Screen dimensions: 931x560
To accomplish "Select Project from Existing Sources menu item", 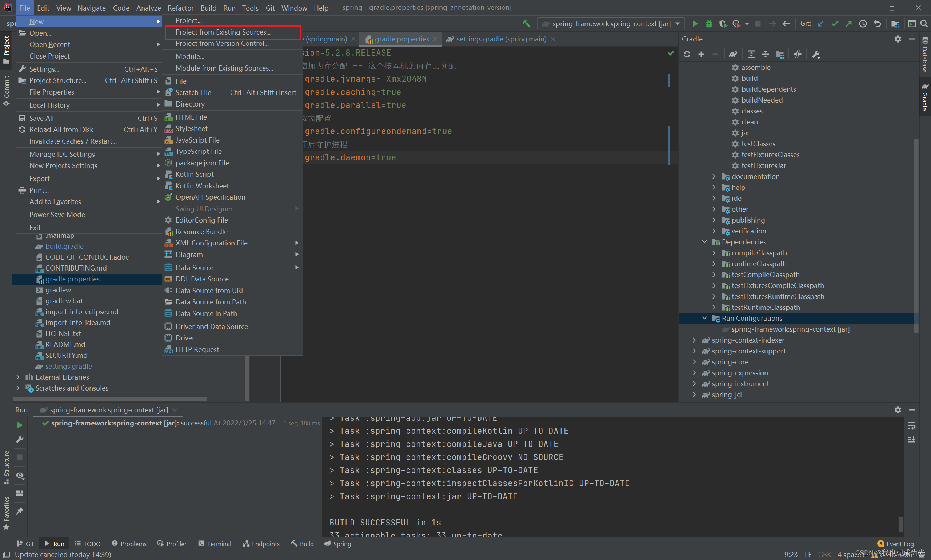I will pos(223,32).
